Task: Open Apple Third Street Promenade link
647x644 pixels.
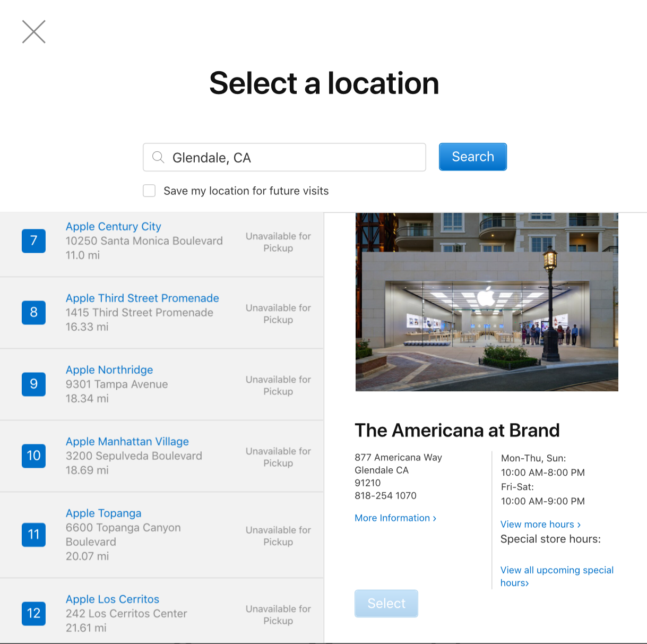Action: click(x=142, y=298)
